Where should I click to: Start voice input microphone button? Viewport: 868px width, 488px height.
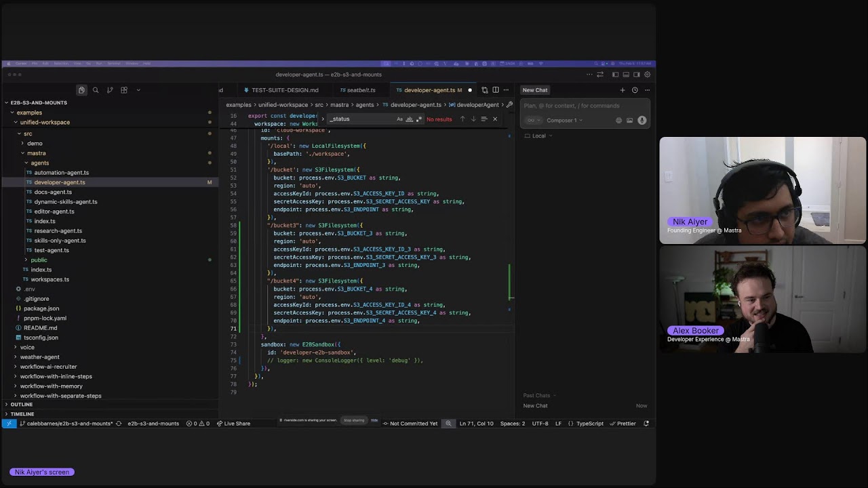[x=642, y=121]
